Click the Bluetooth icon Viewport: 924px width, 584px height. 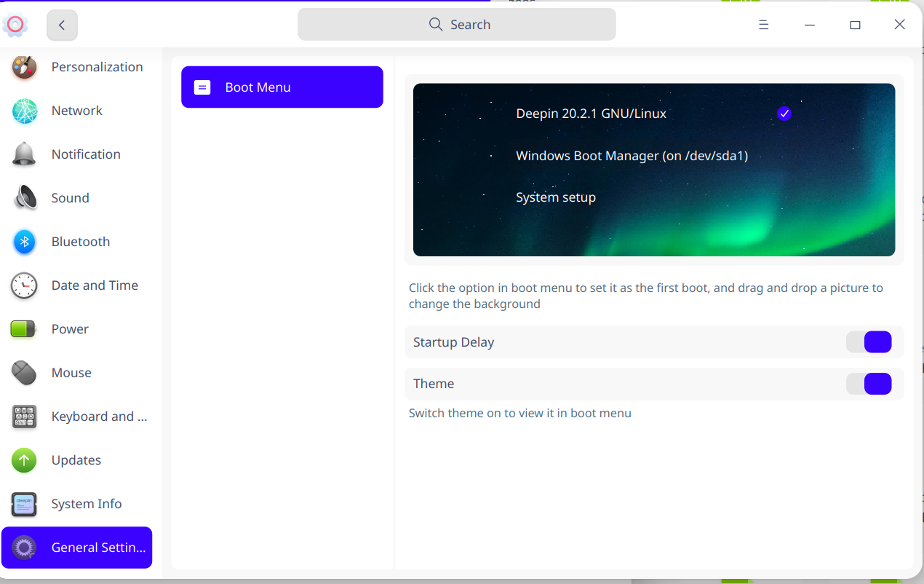point(24,242)
